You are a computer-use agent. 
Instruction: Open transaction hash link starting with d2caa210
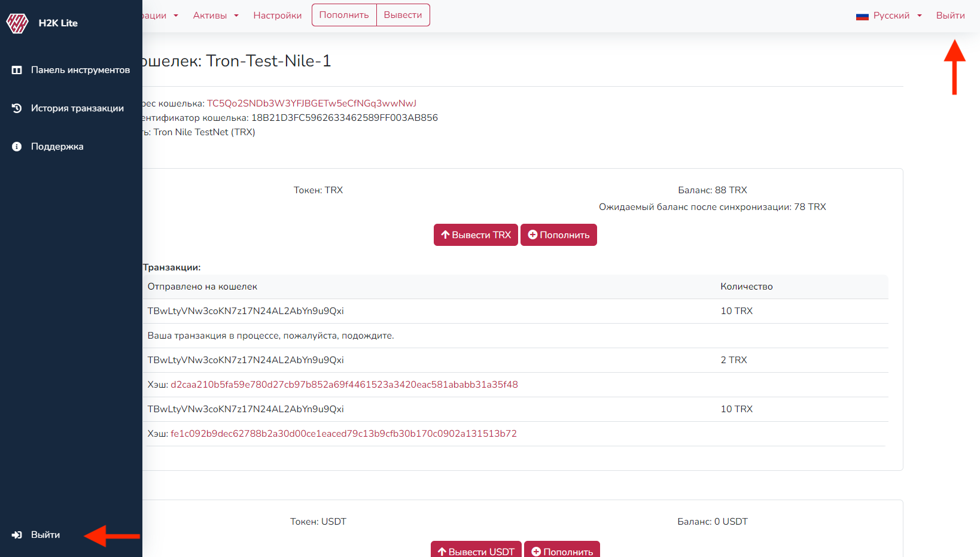(x=344, y=385)
